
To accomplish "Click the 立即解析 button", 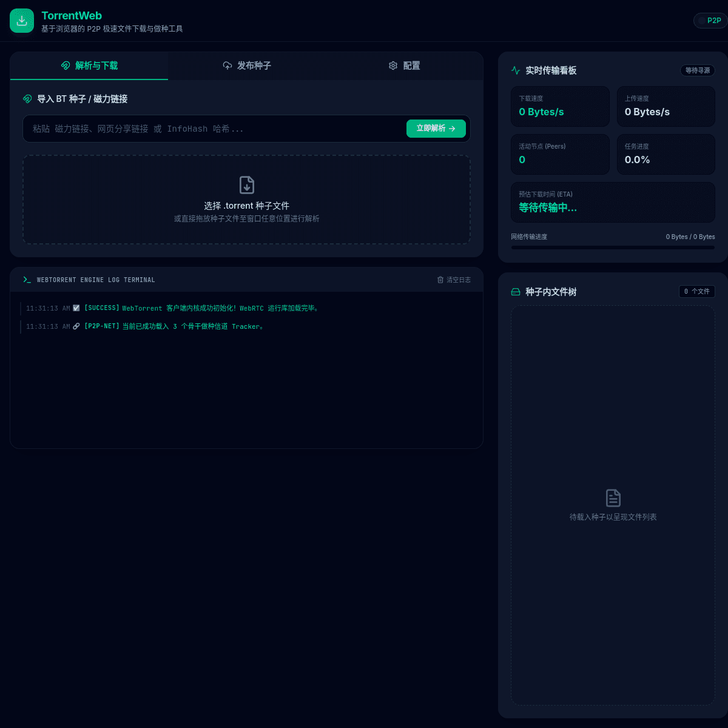I will pos(436,129).
